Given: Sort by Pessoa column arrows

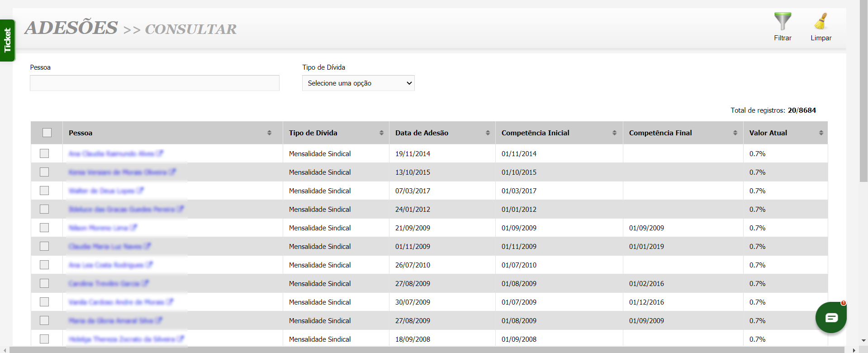Looking at the screenshot, I should point(269,133).
